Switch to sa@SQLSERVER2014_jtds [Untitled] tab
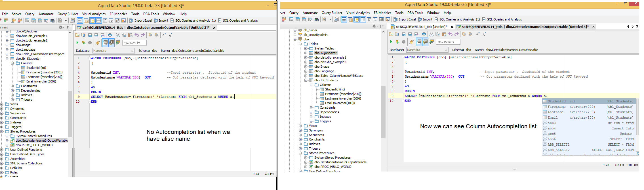644x190 pixels. [x=421, y=27]
